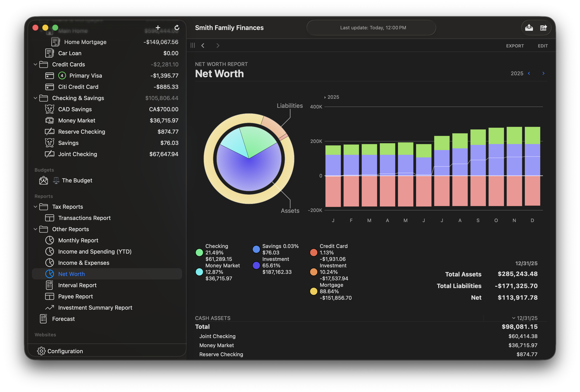Open the Payee Report
This screenshot has height=392, width=580.
pos(107,296)
